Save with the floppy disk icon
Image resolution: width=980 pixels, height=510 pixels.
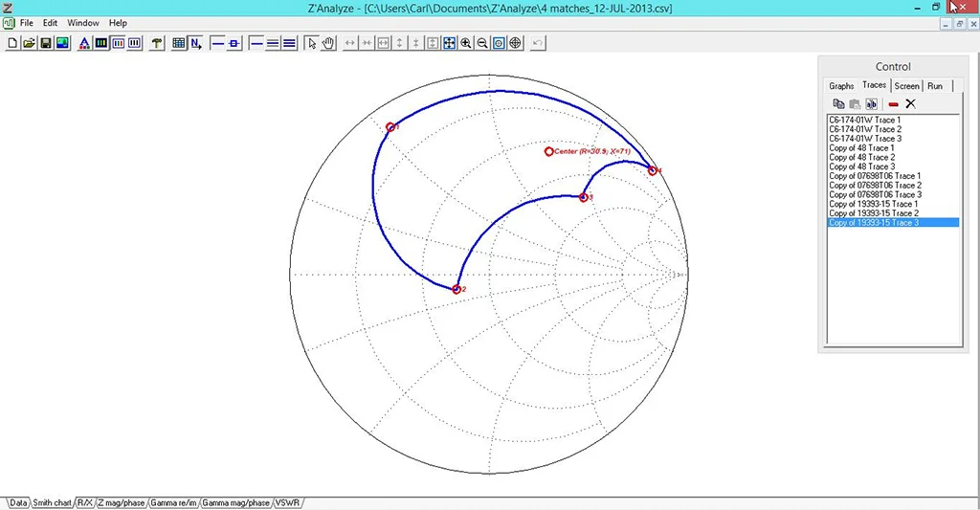[x=46, y=43]
